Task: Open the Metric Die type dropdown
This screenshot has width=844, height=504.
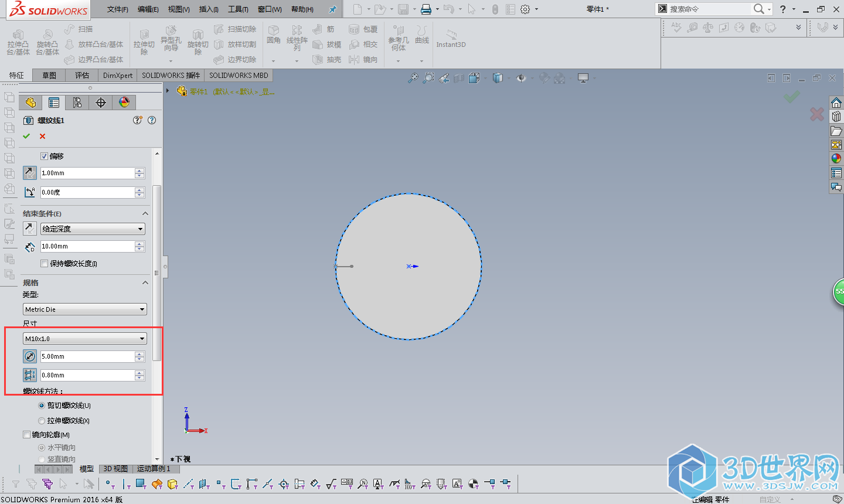Action: (85, 309)
